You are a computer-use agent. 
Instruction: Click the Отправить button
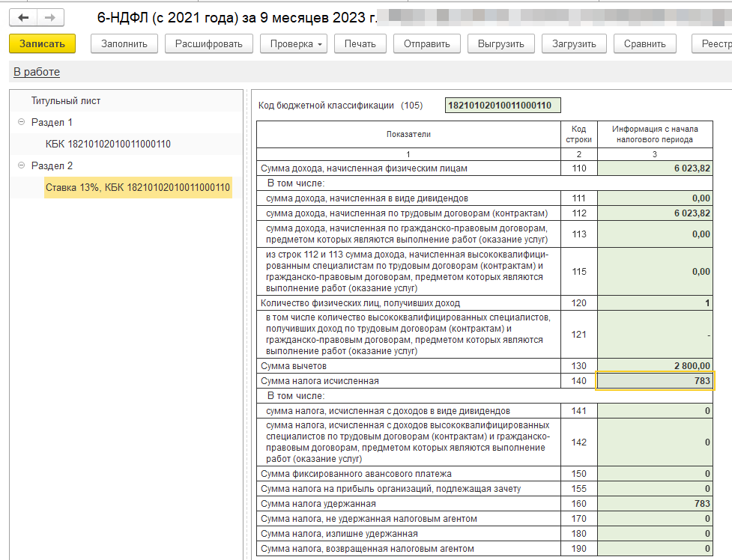click(427, 44)
